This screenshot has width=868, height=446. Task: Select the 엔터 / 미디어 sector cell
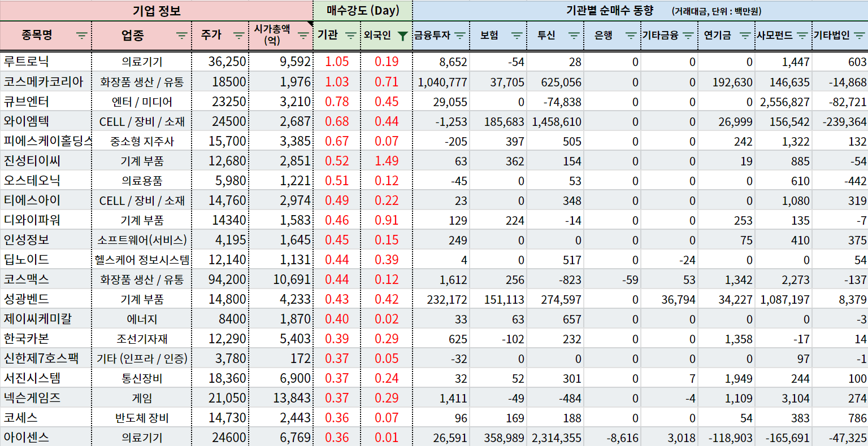click(142, 102)
